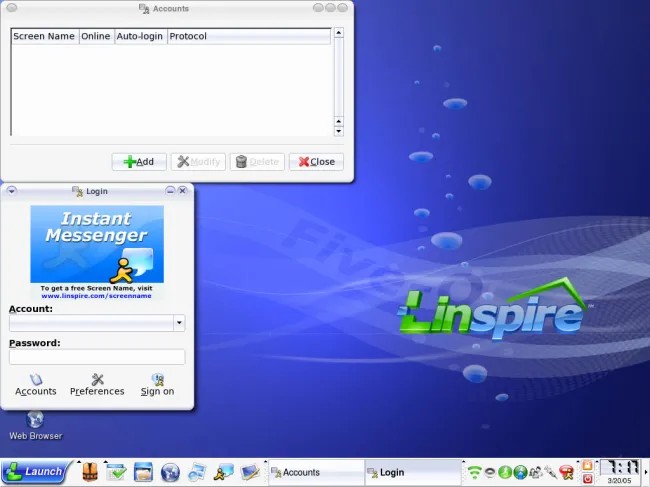
Task: Sort by the Screen Name column header
Action: (44, 37)
